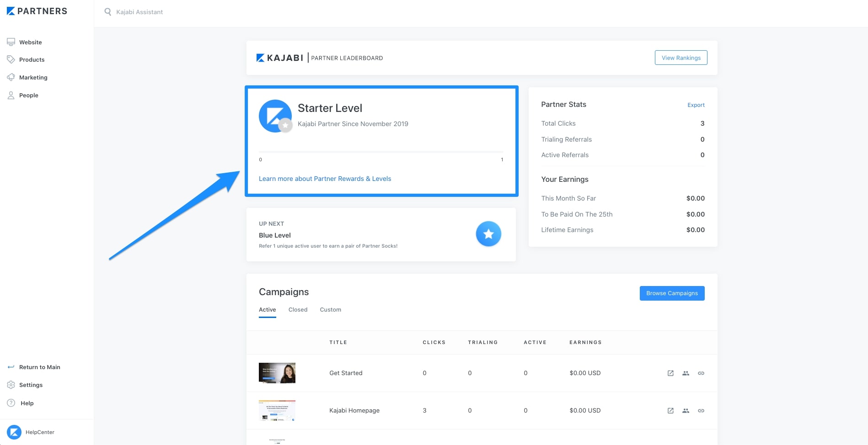Click the Help question mark icon

click(11, 403)
